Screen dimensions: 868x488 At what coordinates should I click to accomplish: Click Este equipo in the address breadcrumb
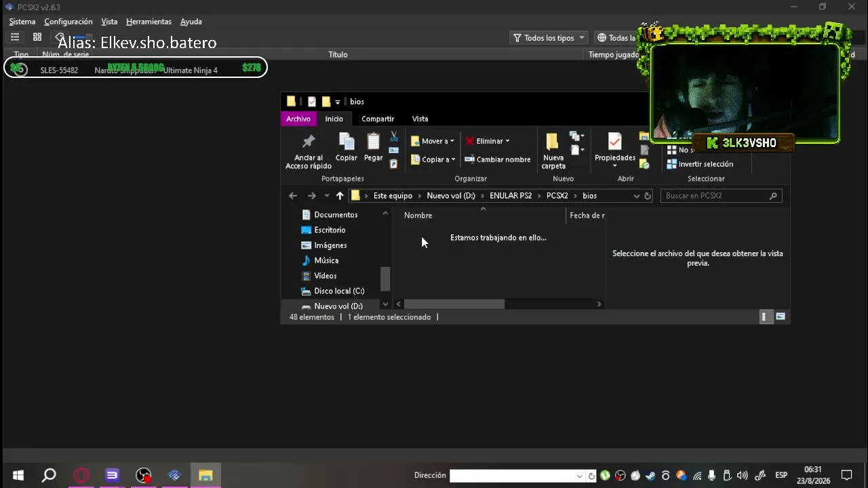tap(393, 196)
